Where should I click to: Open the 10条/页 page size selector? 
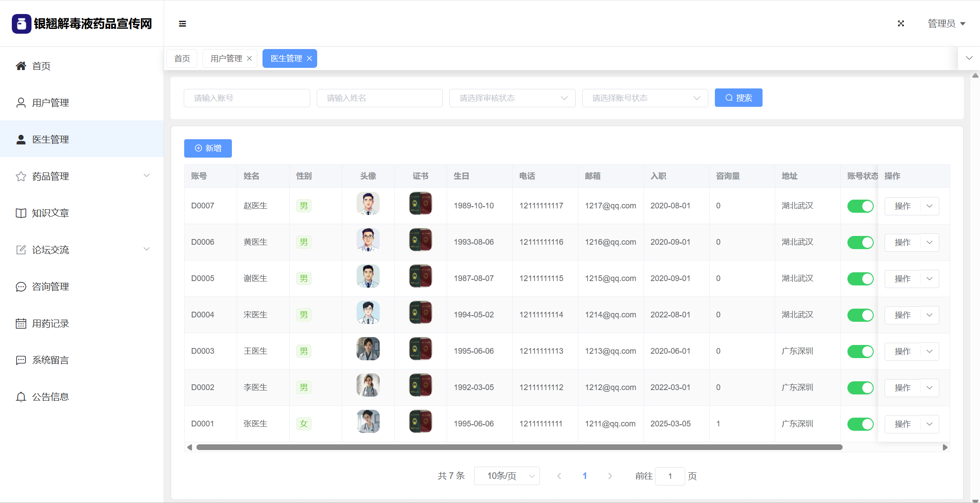pos(507,476)
